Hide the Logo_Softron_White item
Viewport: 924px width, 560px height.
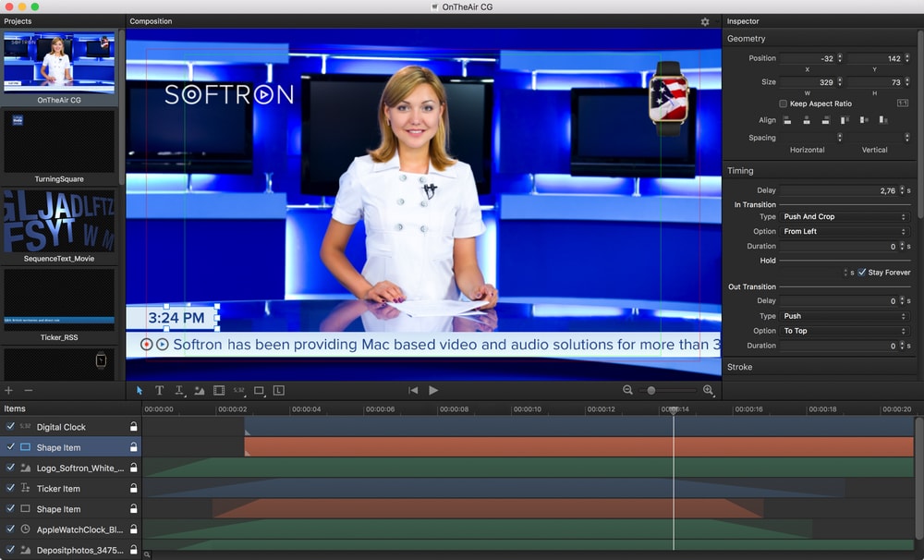tap(10, 468)
